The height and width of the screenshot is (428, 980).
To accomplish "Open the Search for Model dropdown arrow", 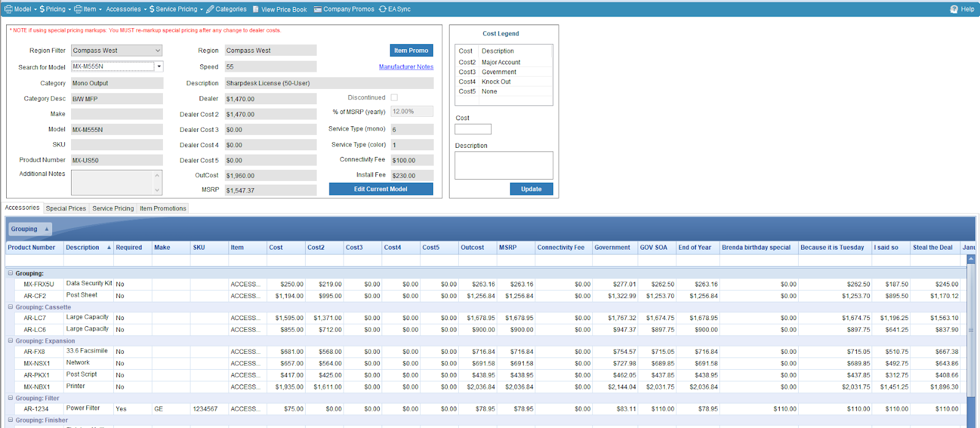I will (x=159, y=66).
